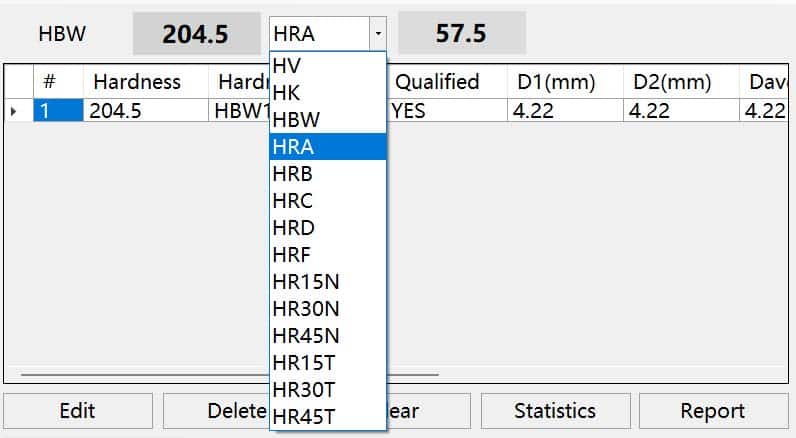Select HR15N conversion scale

tap(327, 282)
